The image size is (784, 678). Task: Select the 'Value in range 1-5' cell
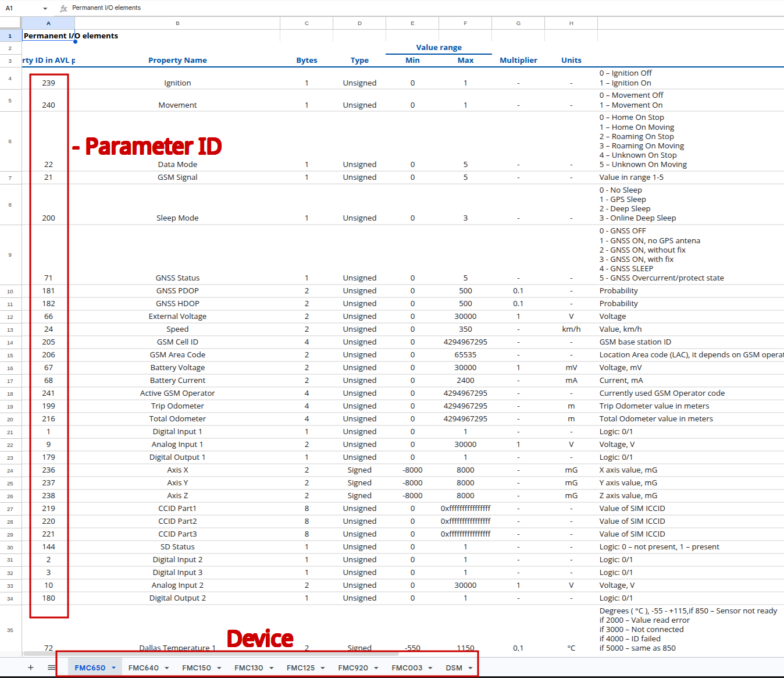point(690,178)
